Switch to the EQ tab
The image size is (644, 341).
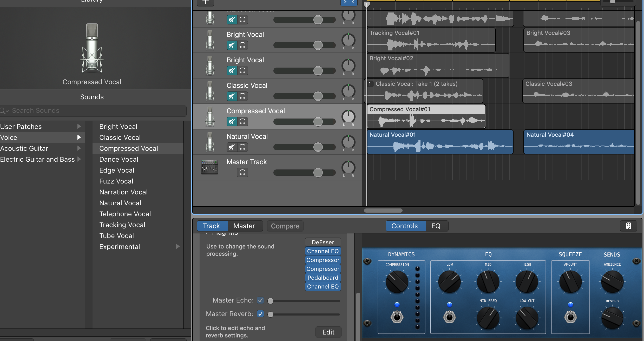click(436, 226)
